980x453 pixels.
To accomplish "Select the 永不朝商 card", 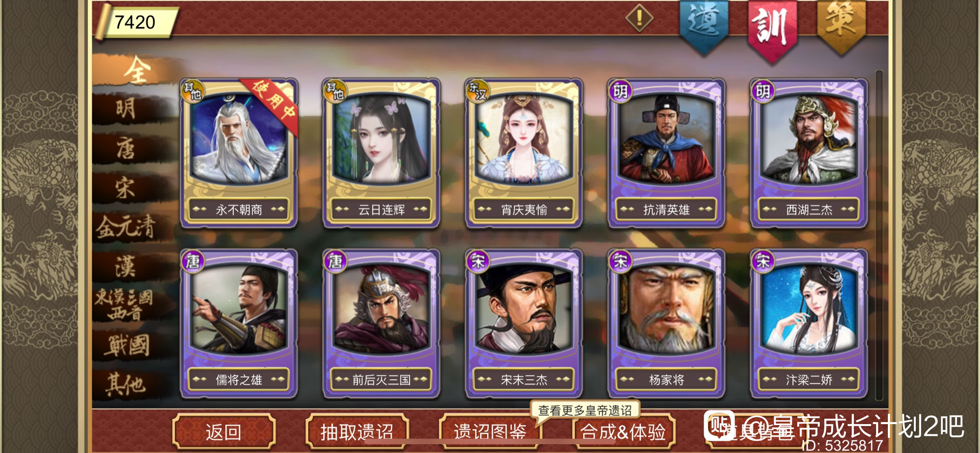I will point(239,153).
